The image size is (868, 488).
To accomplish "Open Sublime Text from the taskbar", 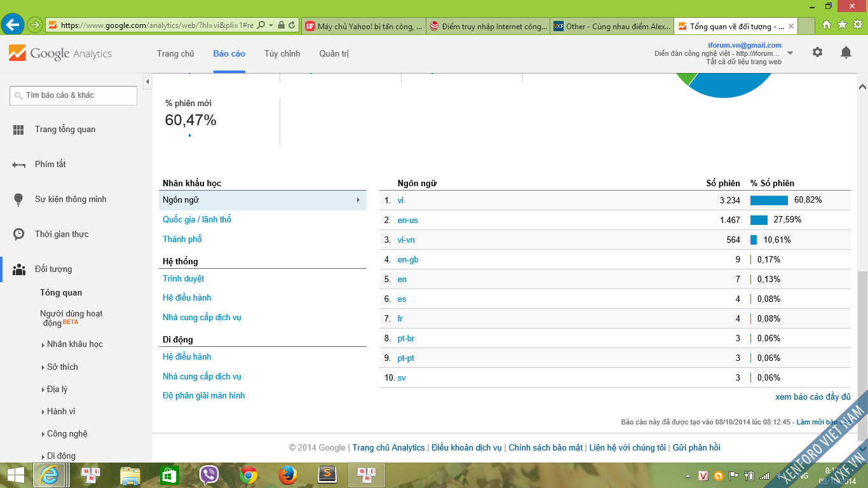I will tap(327, 475).
